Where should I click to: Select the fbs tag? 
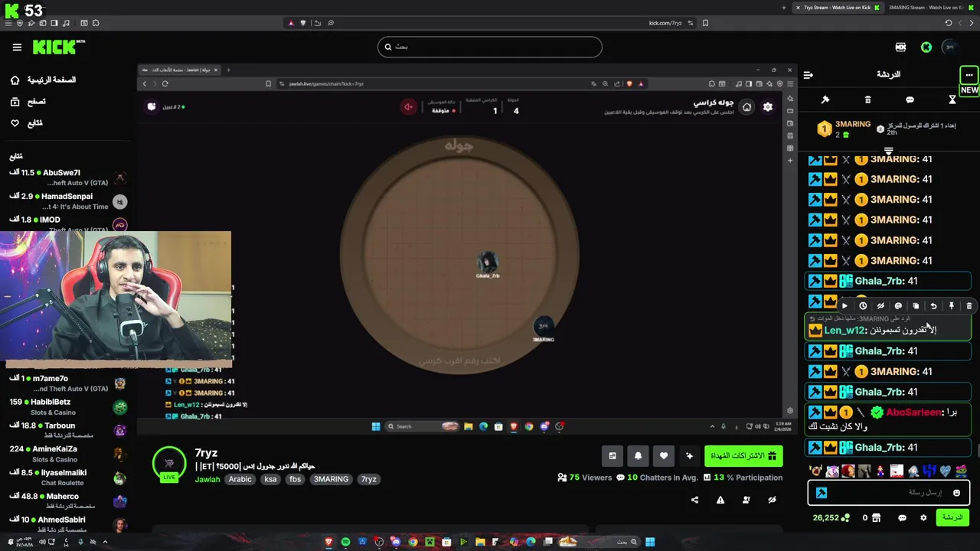pos(295,479)
